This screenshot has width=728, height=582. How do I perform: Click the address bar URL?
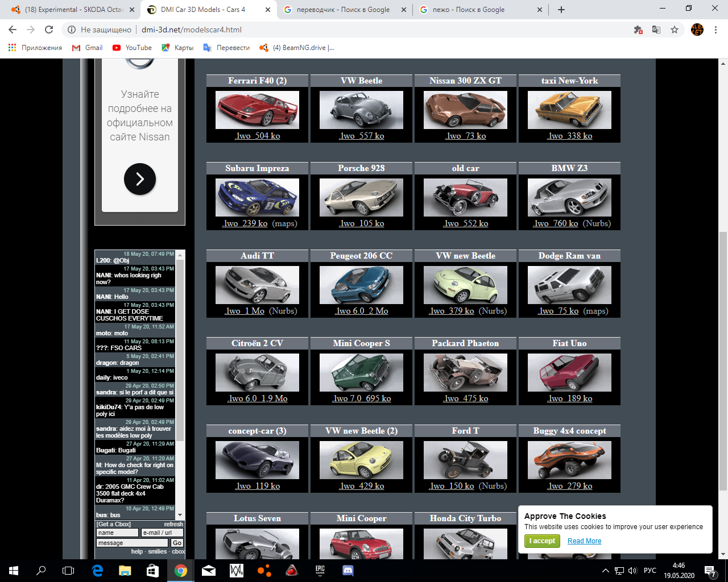[x=192, y=30]
